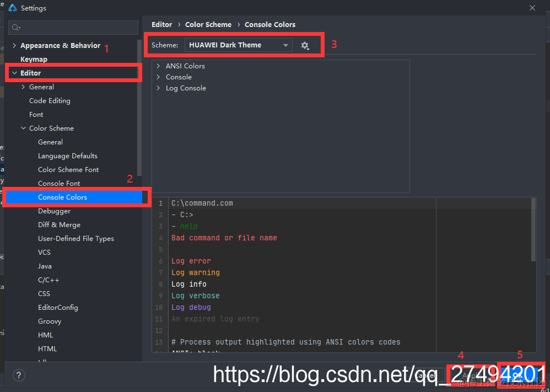Select Code Editing settings page
Viewport: 550px width, 392px height.
tap(50, 101)
